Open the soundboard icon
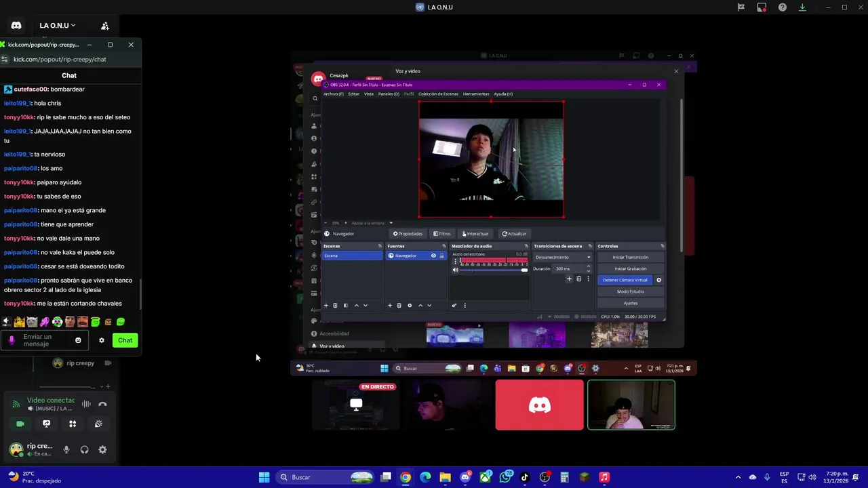The height and width of the screenshot is (488, 868). pyautogui.click(x=98, y=424)
